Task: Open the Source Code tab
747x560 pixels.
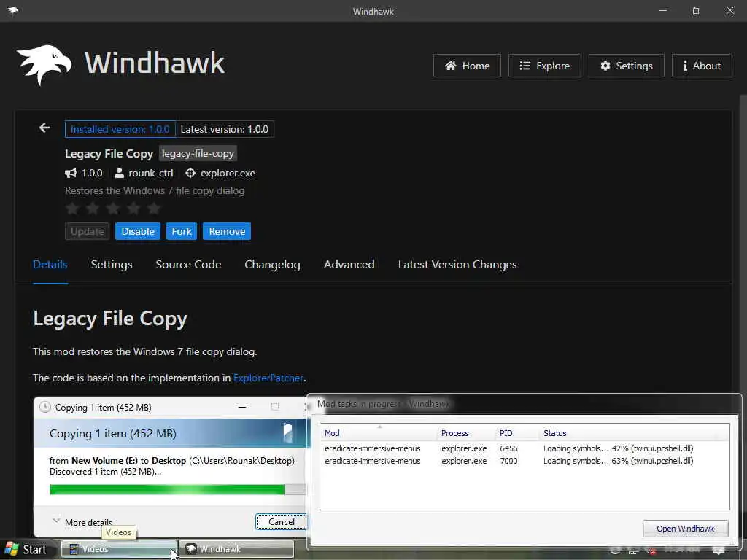Action: click(x=188, y=264)
